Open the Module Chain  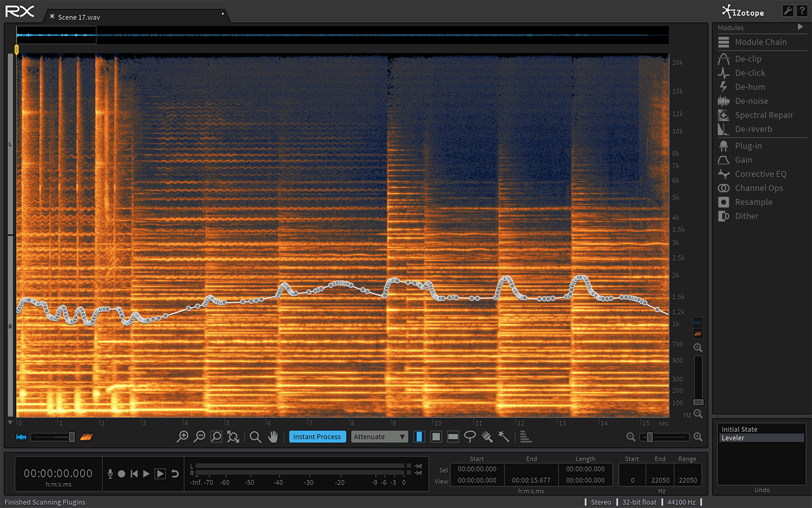760,42
